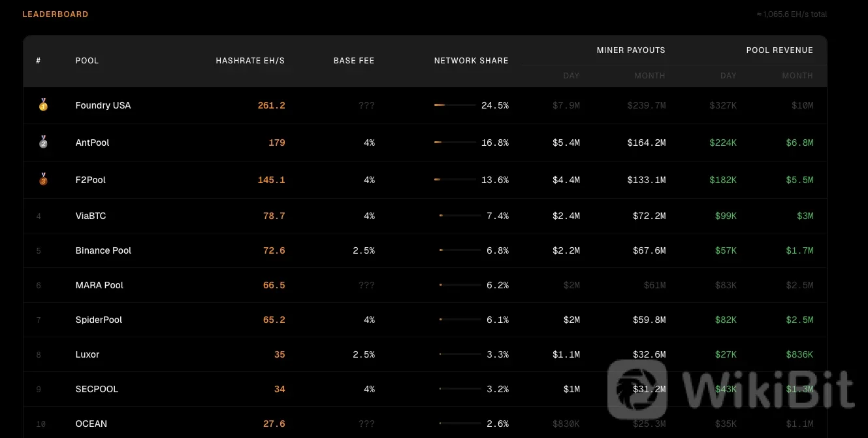Image resolution: width=868 pixels, height=438 pixels.
Task: Click the MINER PAYOUTS header
Action: [x=631, y=50]
